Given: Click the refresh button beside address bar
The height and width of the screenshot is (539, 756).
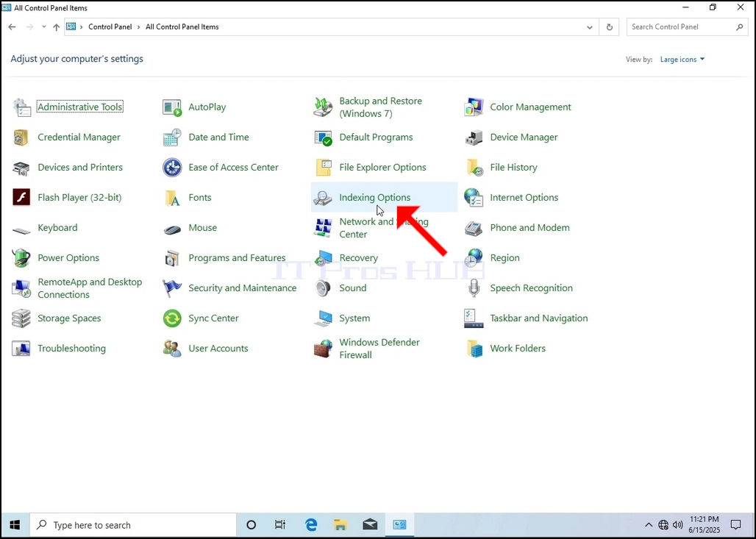Looking at the screenshot, I should click(x=610, y=27).
